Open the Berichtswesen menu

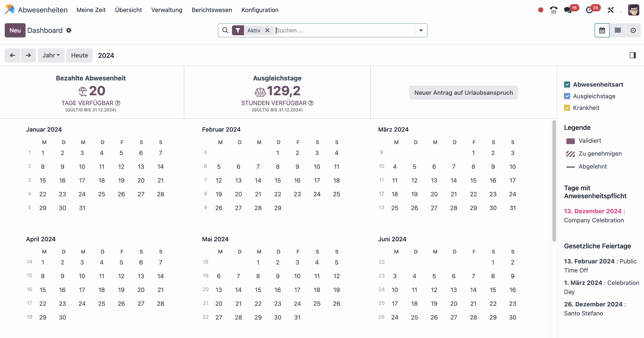212,10
